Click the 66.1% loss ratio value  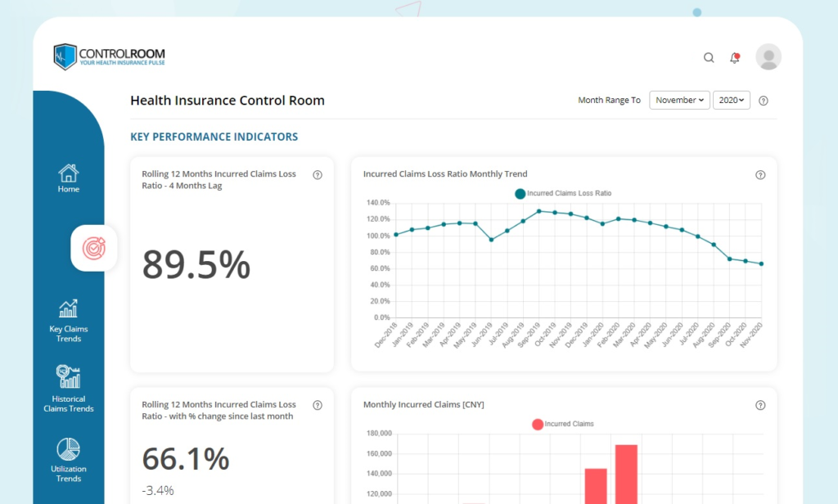(186, 458)
